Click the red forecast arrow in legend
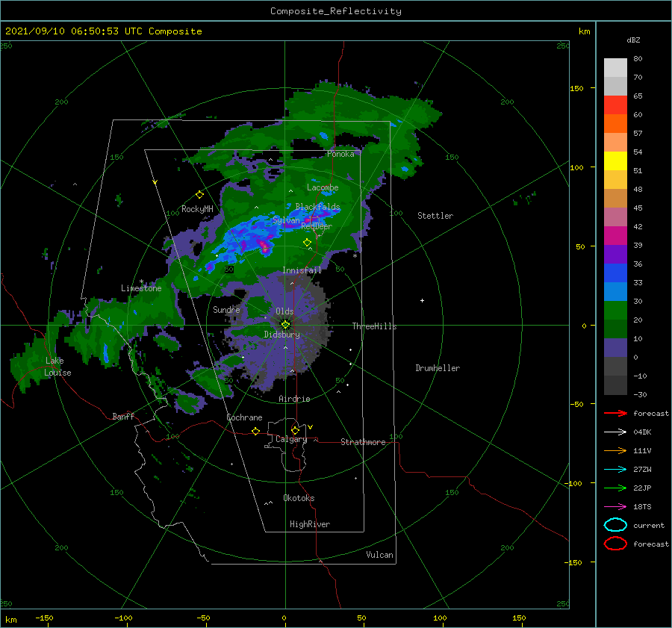The image size is (672, 628). [x=615, y=413]
